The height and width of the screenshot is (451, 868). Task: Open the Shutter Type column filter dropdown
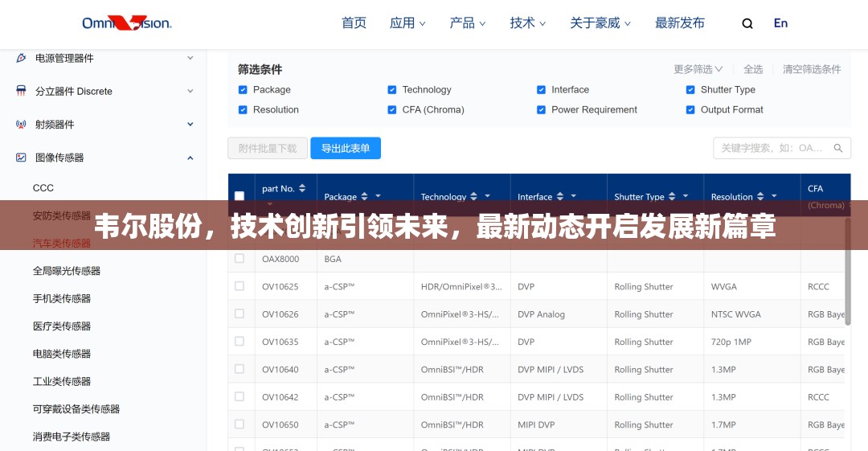click(686, 196)
